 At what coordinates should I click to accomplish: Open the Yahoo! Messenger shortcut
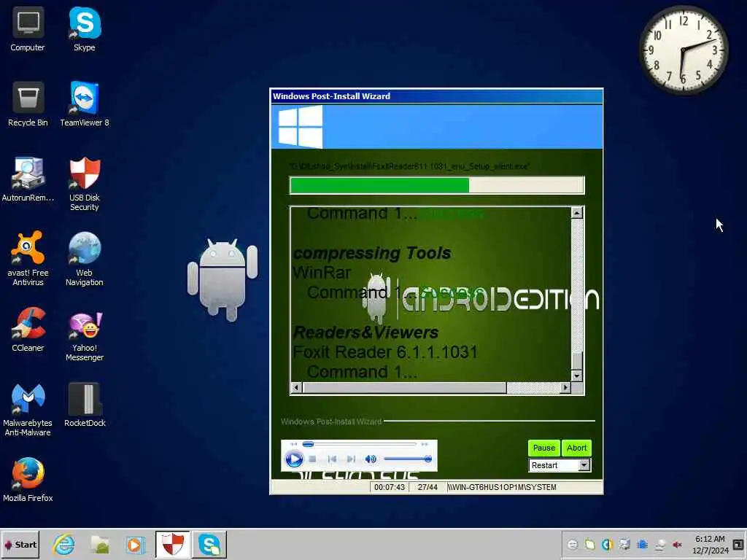pyautogui.click(x=85, y=337)
